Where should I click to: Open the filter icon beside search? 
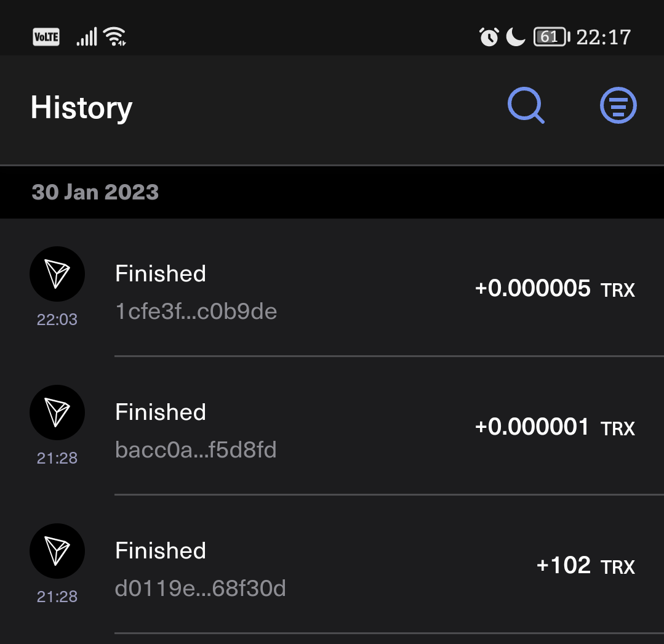click(x=618, y=105)
